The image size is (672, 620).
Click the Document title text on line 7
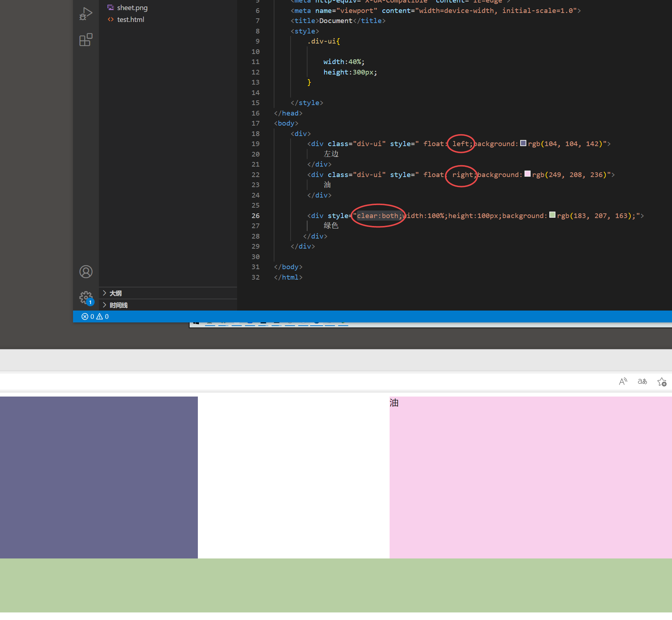(336, 21)
